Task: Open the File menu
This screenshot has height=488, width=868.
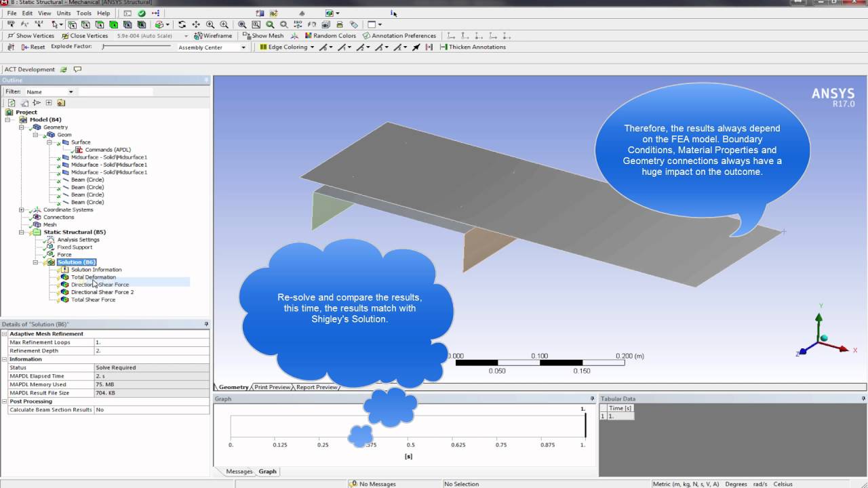Action: tap(12, 13)
